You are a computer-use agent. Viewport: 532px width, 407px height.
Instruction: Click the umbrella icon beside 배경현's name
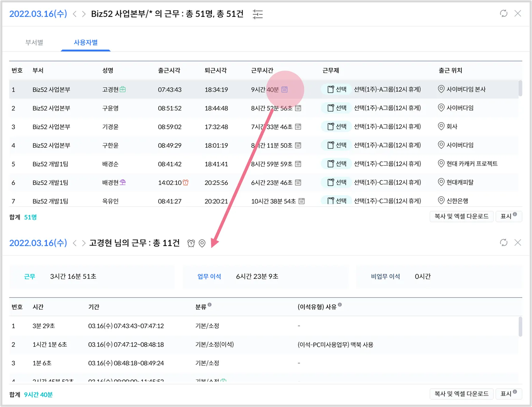click(x=123, y=183)
